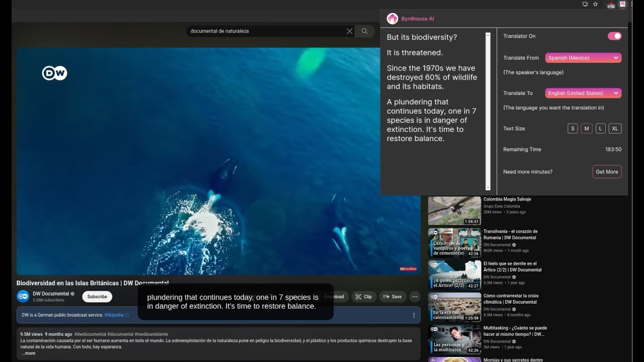Click the title 'Colombia Magia Salvaje'
This screenshot has height=362, width=644.
pos(507,200)
